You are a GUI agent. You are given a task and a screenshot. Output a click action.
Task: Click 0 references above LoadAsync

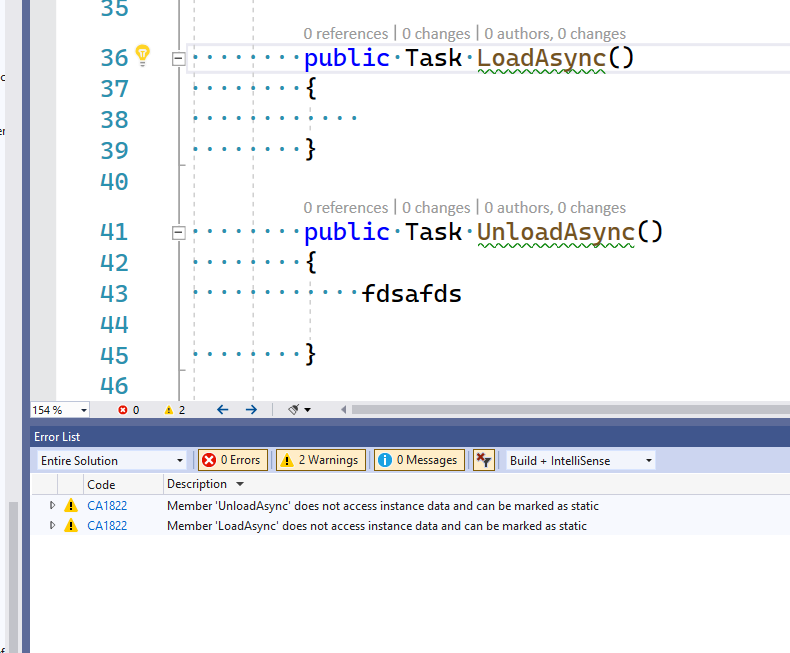(x=346, y=34)
